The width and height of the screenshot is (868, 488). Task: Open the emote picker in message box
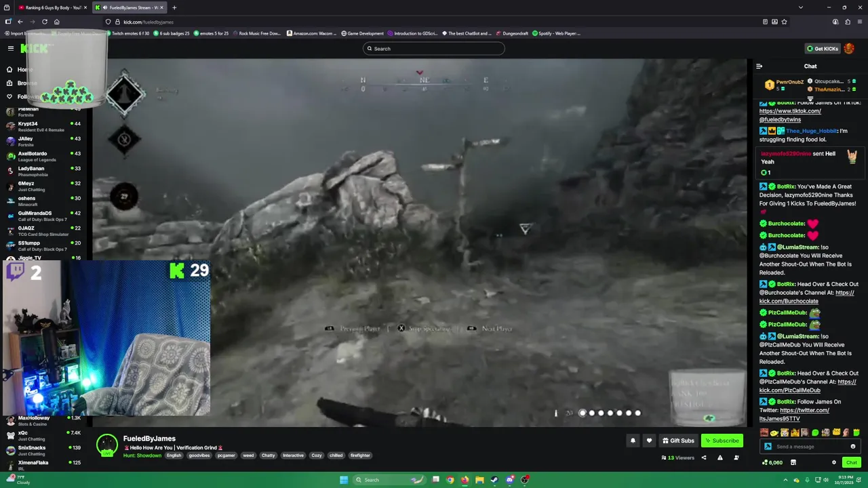pyautogui.click(x=852, y=447)
